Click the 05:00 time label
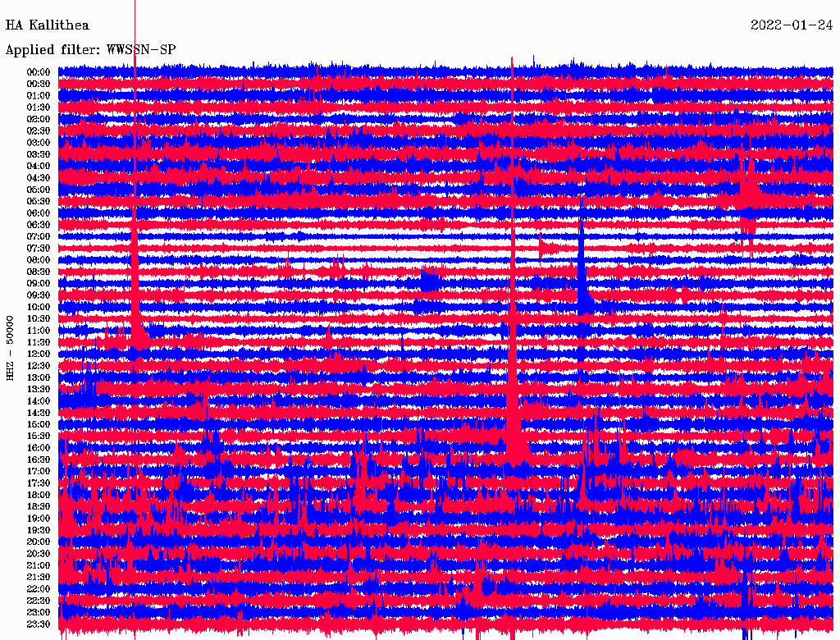Viewport: 840px width, 640px height. (38, 190)
